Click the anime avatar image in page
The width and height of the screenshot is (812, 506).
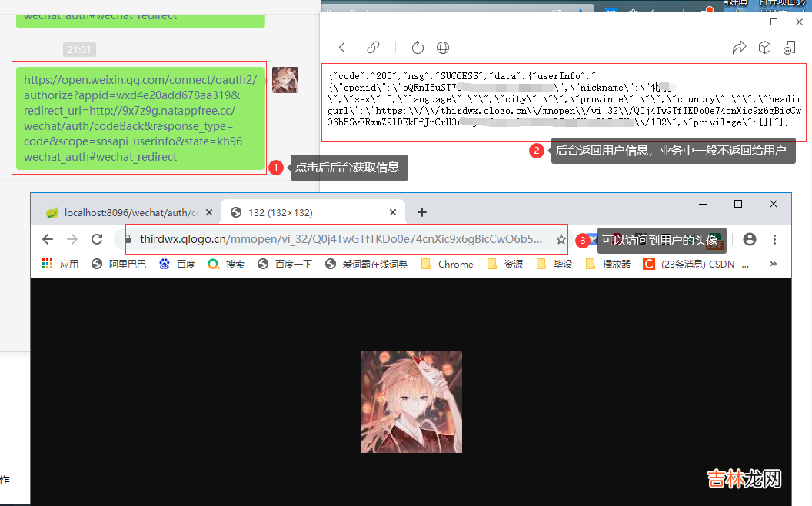pos(411,402)
